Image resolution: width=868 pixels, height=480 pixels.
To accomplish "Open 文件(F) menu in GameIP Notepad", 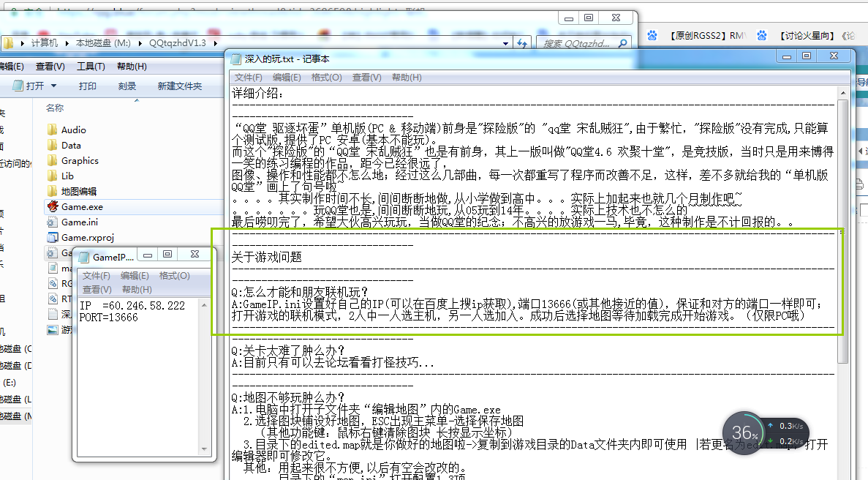I will point(97,276).
